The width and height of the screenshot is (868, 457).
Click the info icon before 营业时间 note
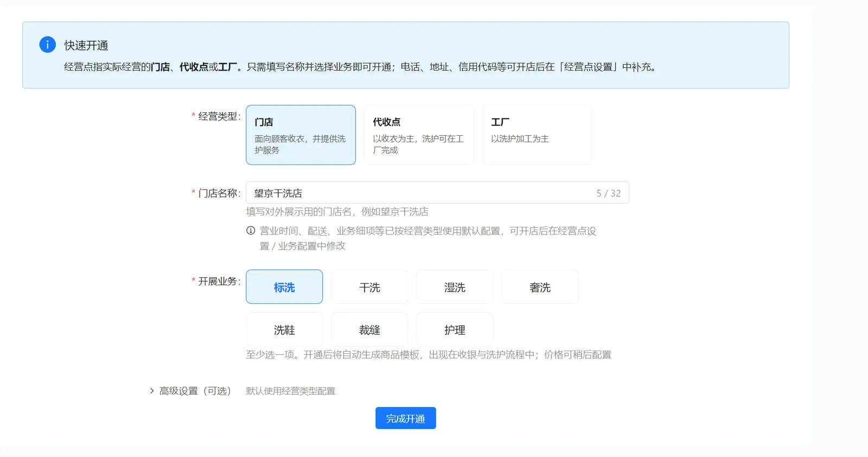click(251, 230)
